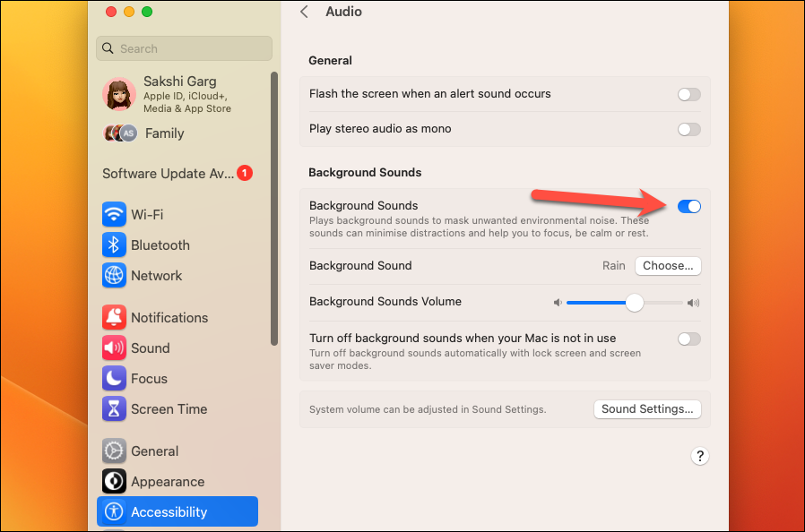805x532 pixels.
Task: Open Software Update Available item
Action: [177, 174]
